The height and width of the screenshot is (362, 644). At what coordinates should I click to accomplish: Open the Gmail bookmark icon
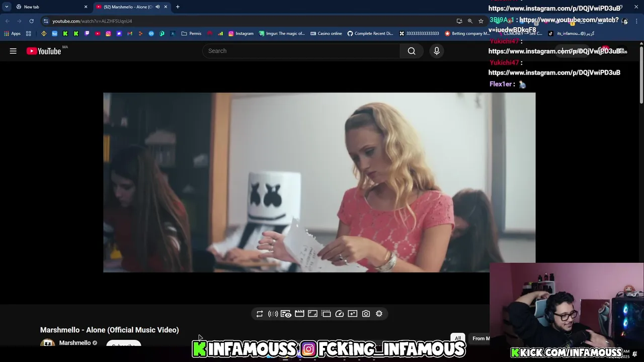pyautogui.click(x=130, y=34)
